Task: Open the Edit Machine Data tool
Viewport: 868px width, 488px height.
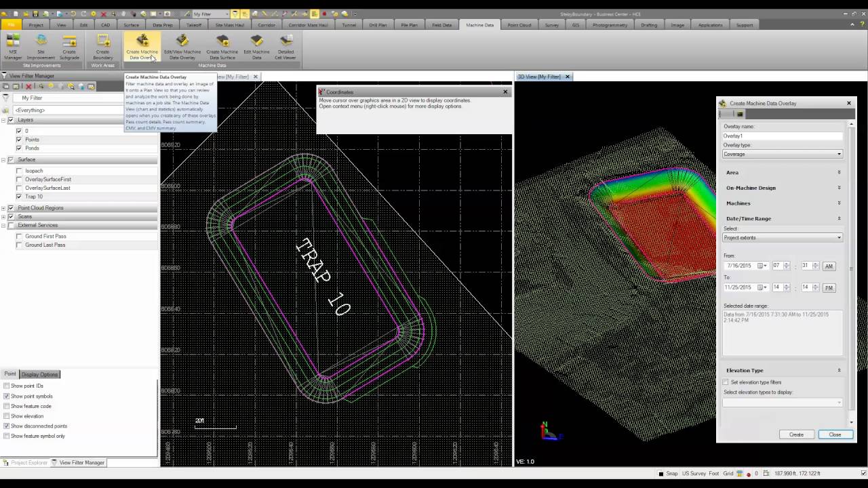Action: tap(256, 47)
